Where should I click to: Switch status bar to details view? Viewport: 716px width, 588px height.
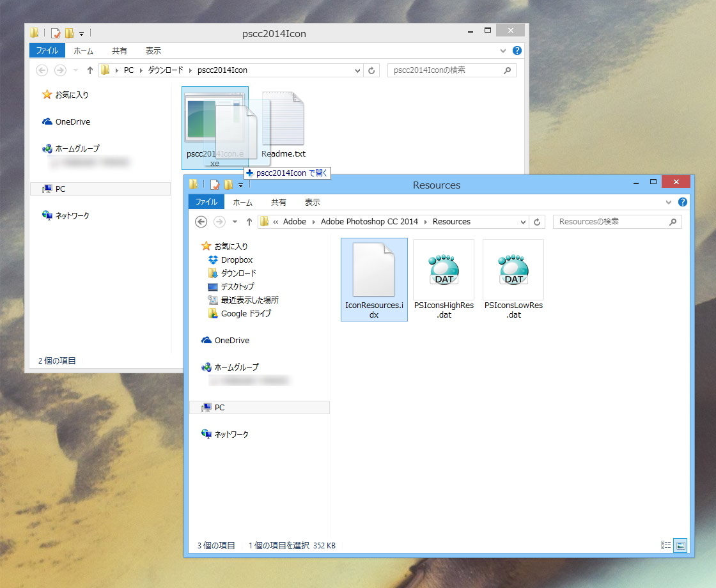pyautogui.click(x=665, y=545)
